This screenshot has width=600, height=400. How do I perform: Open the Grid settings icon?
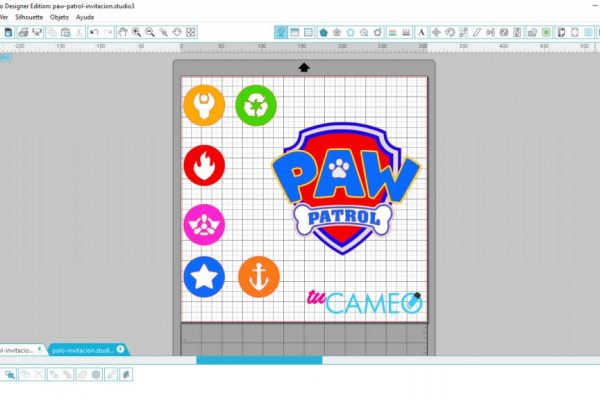[x=308, y=33]
